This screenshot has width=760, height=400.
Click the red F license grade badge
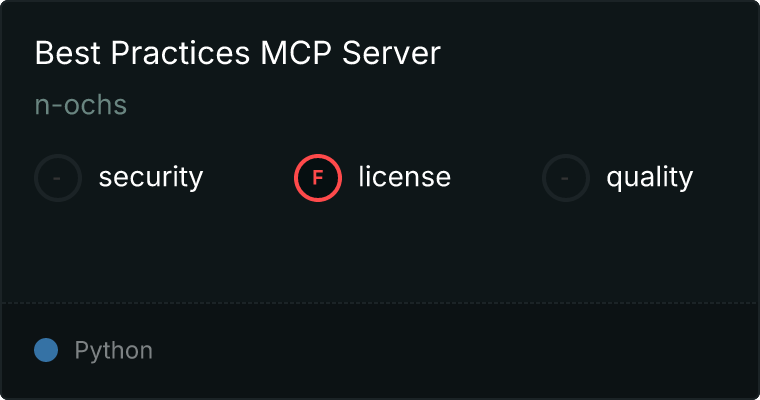click(x=318, y=178)
